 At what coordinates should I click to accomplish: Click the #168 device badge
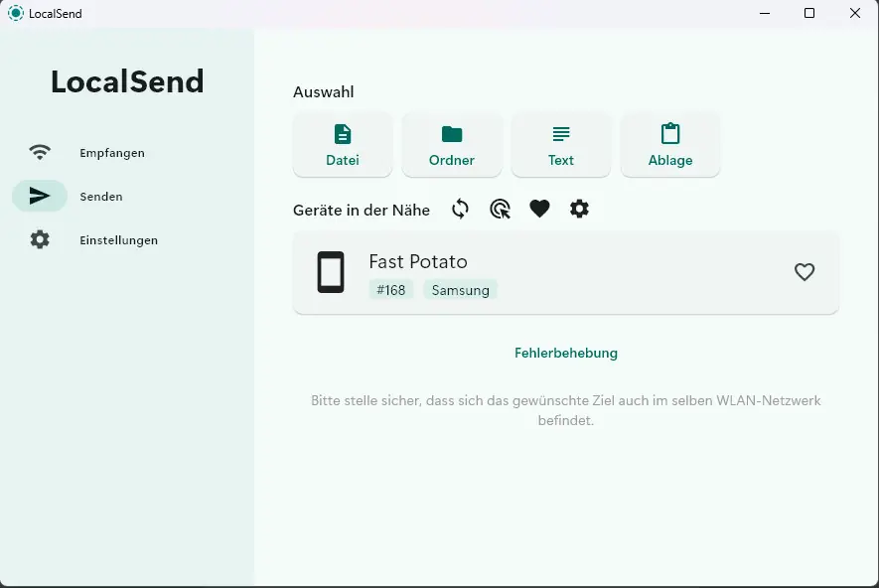coord(391,290)
